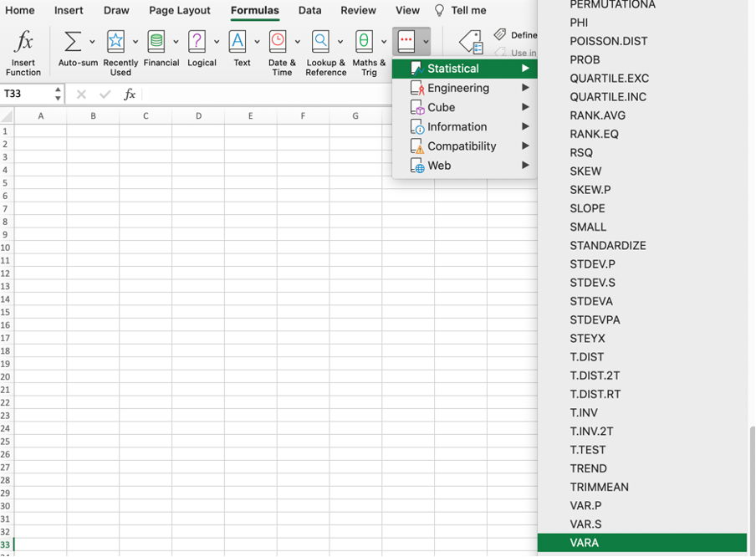Click the Name Box showing T33

27,94
